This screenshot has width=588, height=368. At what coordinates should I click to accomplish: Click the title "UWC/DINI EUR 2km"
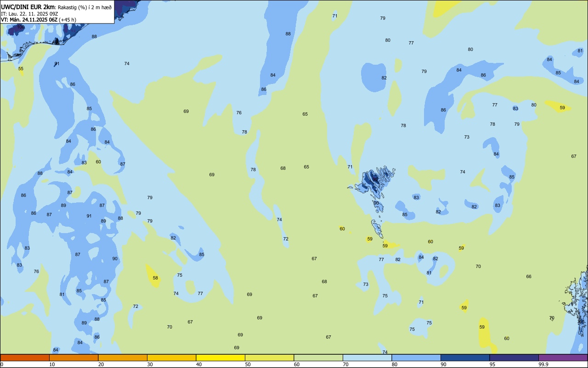(28, 7)
